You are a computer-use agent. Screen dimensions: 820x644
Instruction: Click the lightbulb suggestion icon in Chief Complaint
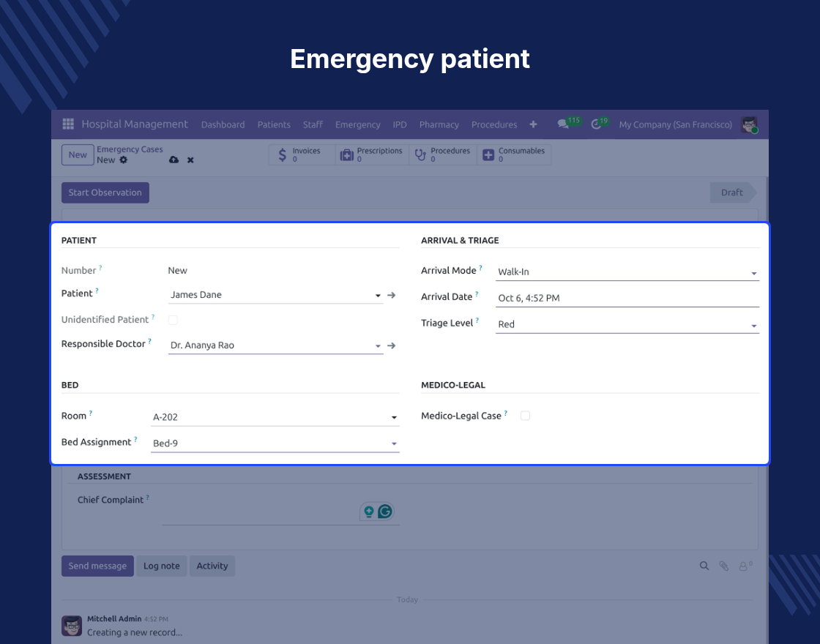tap(369, 512)
